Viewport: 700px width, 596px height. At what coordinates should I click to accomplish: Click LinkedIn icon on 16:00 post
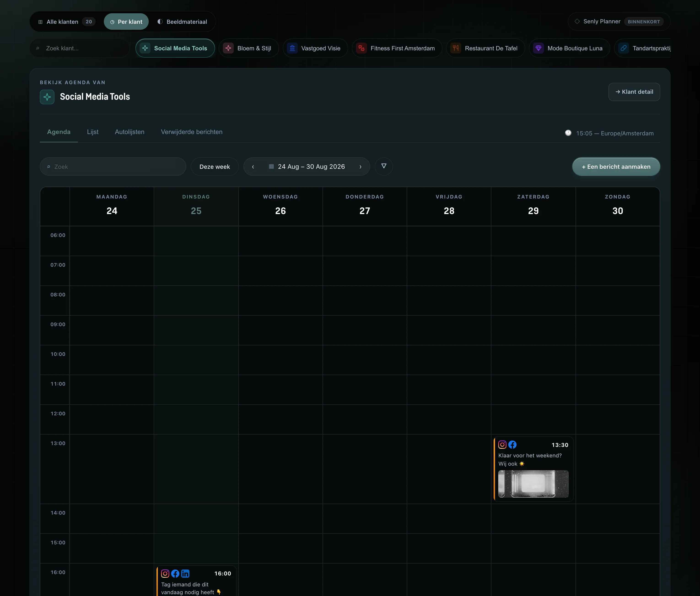[186, 573]
